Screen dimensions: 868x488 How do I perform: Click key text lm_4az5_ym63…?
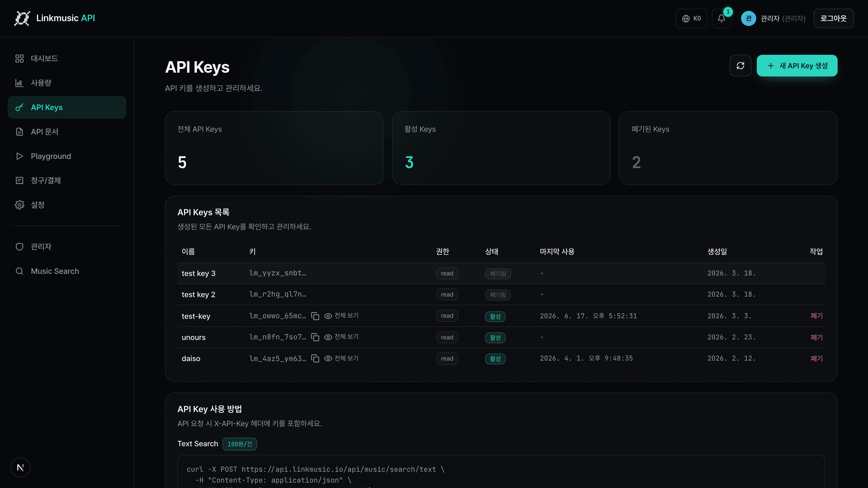point(278,359)
